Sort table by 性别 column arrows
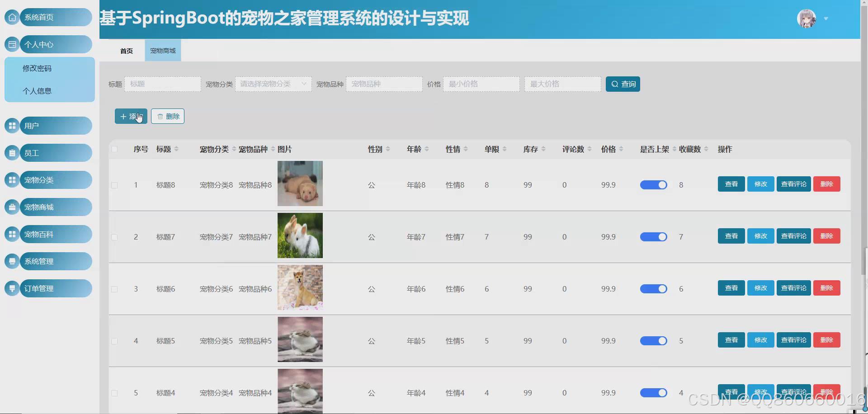 coord(388,149)
